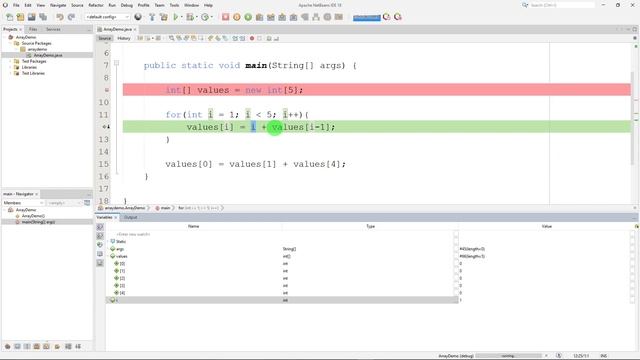
Task: Open the Debug Project dropdown arrow
Action: pyautogui.click(x=196, y=17)
